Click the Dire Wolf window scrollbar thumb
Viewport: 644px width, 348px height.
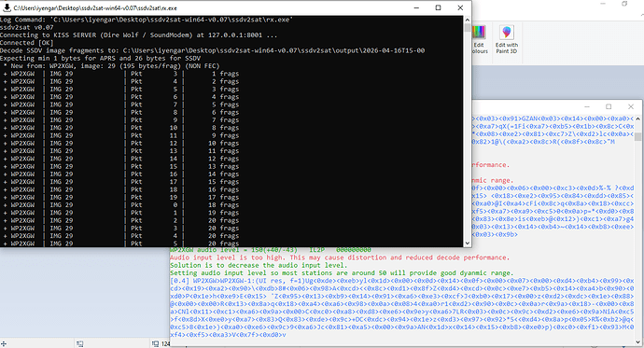[x=637, y=136]
